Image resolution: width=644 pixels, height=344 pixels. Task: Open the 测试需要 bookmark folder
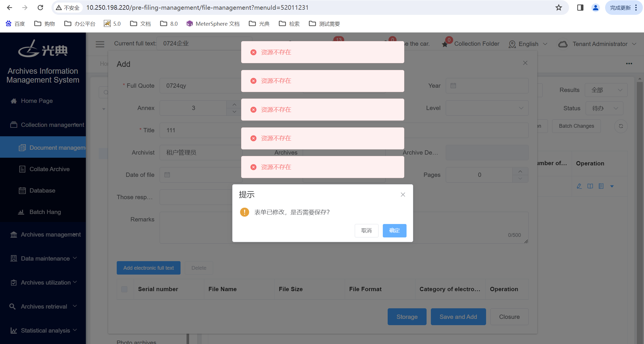tap(324, 24)
